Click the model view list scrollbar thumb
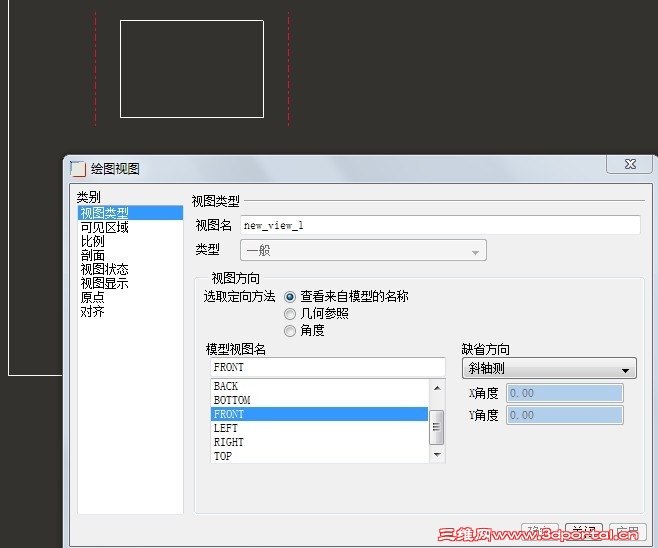 [436, 427]
